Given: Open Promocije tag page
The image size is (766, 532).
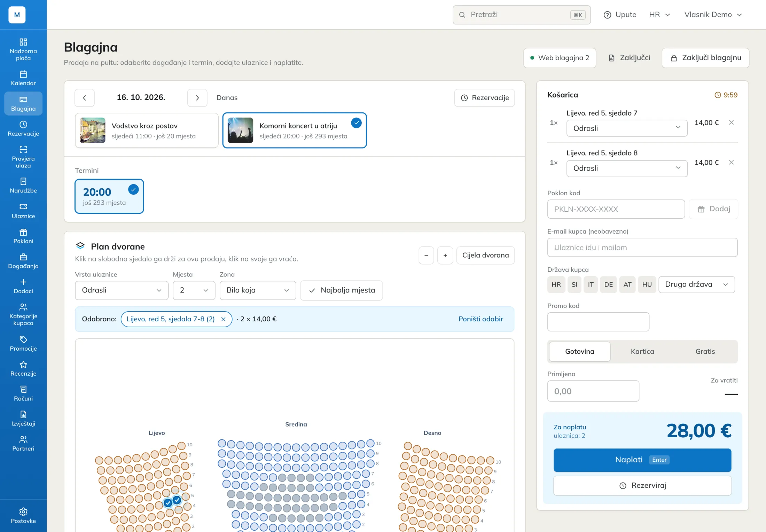Looking at the screenshot, I should coord(23,344).
